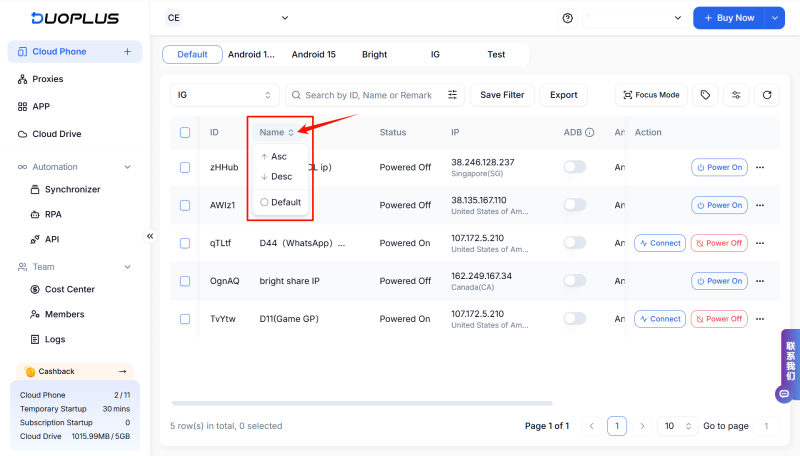
Task: Open Cost Center in the sidebar
Action: coord(70,289)
